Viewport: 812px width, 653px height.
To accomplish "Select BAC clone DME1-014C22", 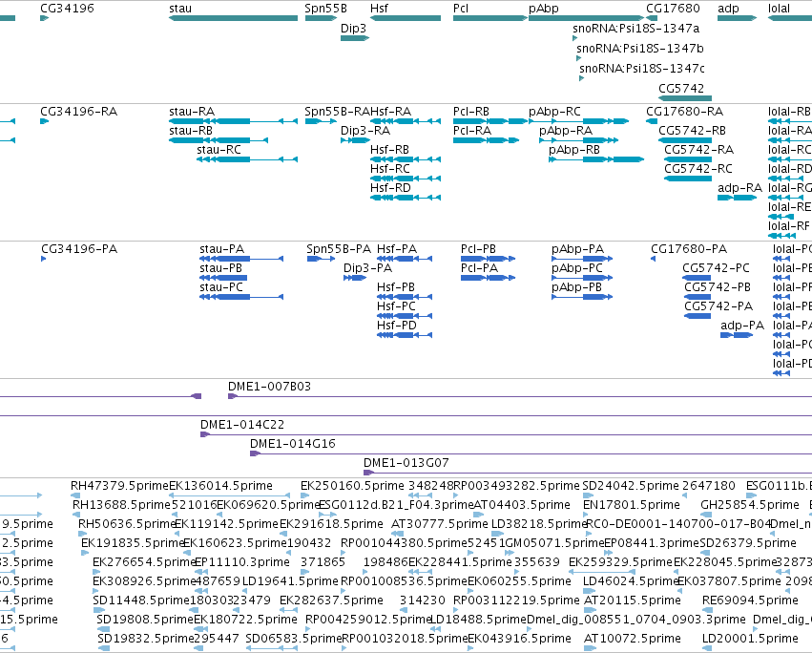I will pos(242,425).
